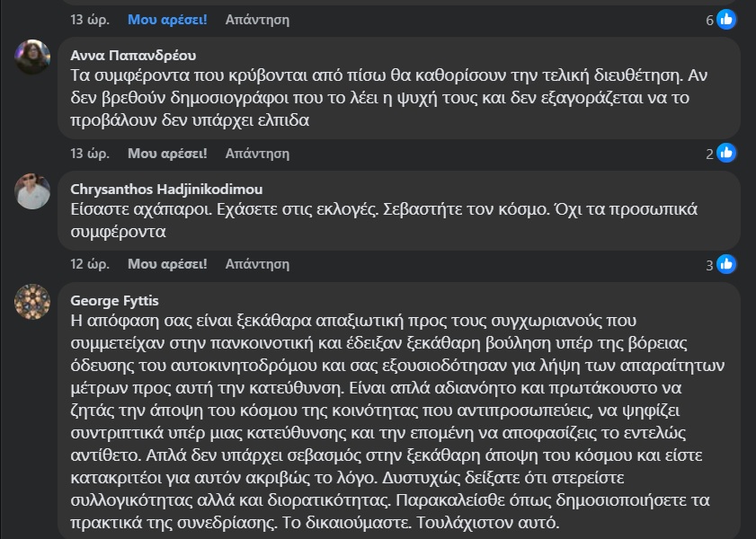Click the 13 ώρ. timestamp under Άννα Παπανδρέου's comment
The image size is (756, 539).
[x=90, y=153]
